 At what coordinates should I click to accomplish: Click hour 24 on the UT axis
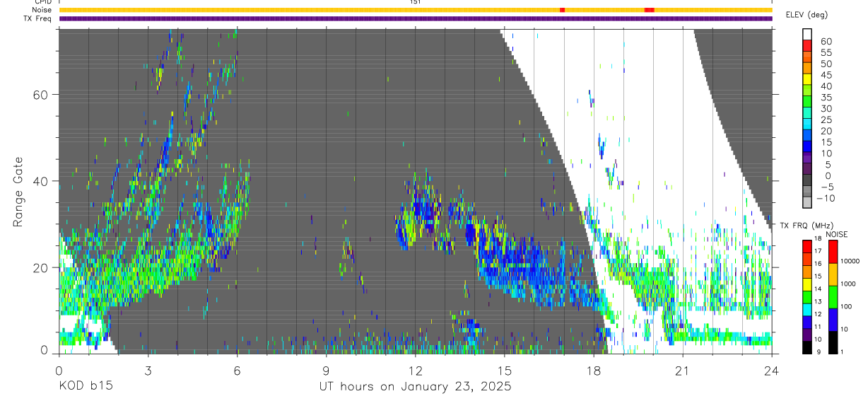click(771, 371)
